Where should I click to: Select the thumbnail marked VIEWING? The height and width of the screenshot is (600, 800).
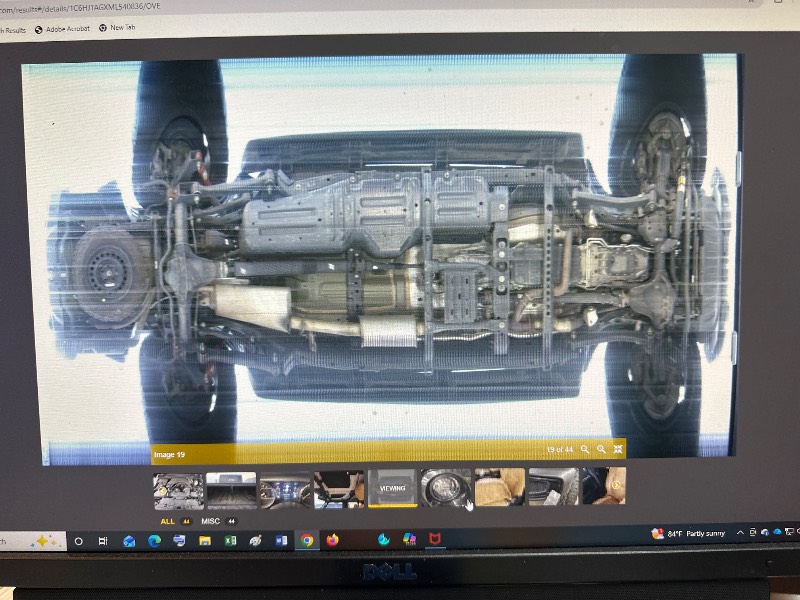392,489
